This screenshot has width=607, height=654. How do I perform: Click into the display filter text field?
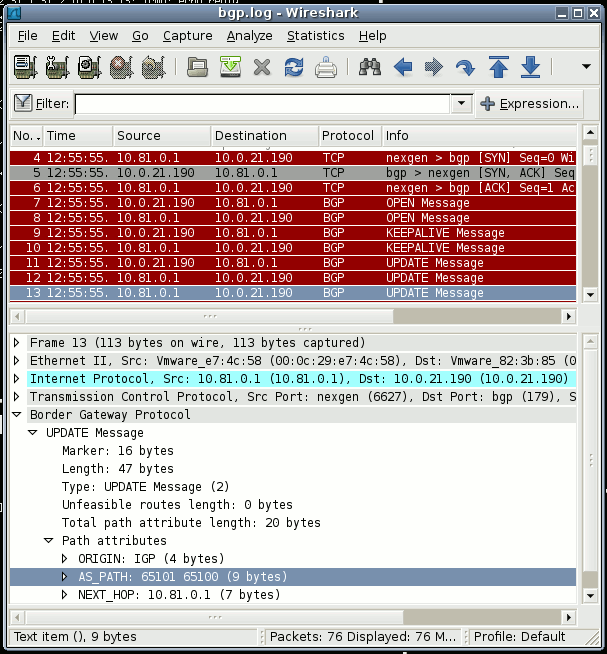[262, 103]
